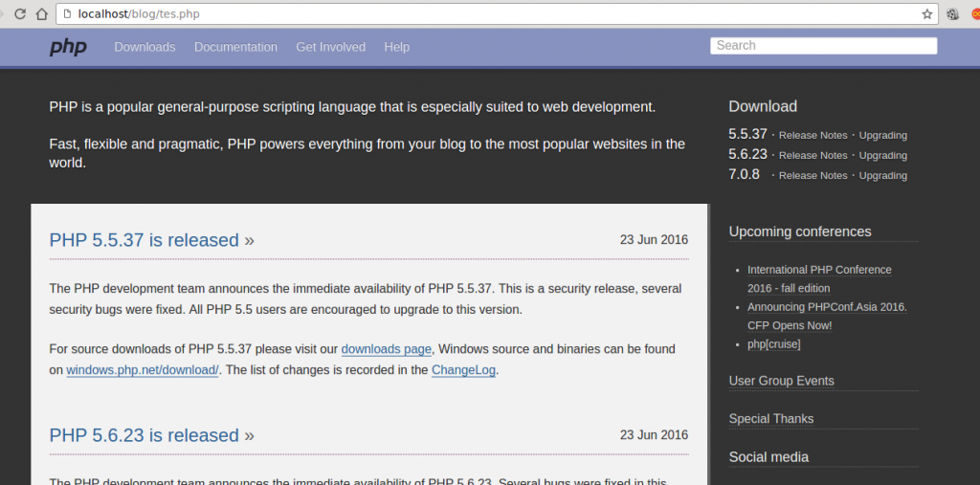The image size is (980, 485).
Task: Bookmark this page with the star icon
Action: pos(926,14)
